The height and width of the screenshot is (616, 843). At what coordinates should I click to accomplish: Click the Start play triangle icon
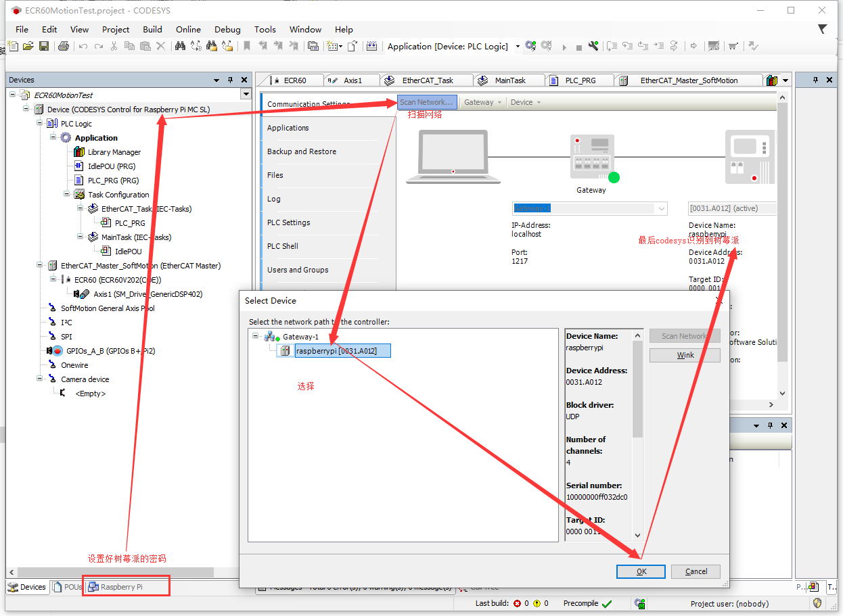(564, 47)
